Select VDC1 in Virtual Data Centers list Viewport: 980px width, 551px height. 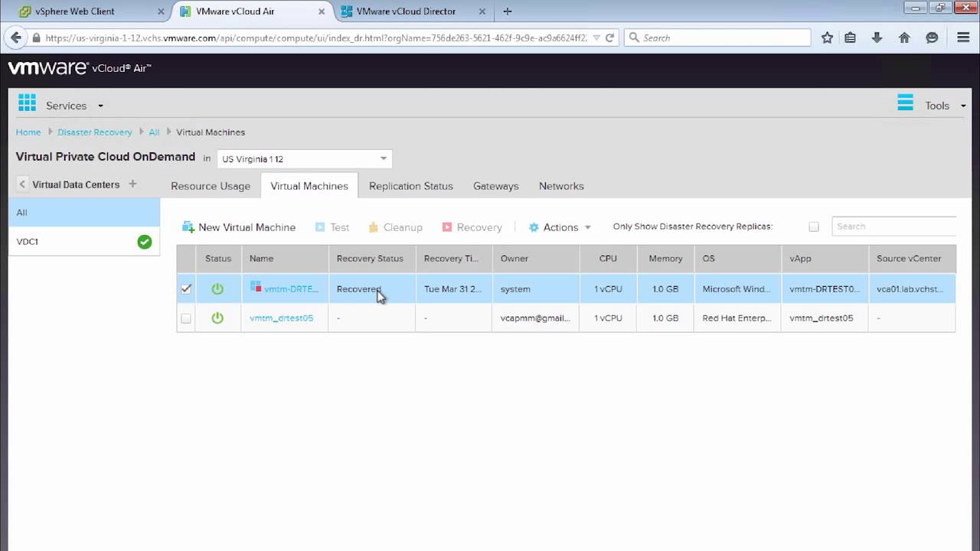(84, 242)
